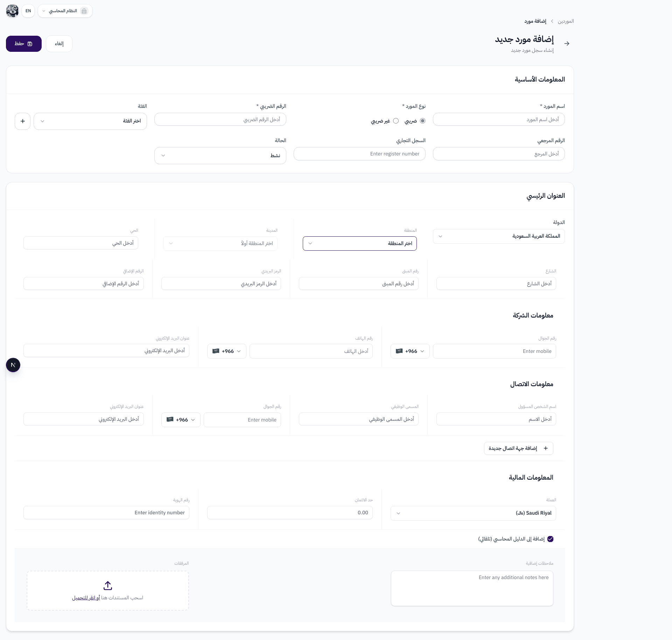The image size is (672, 640).
Task: Go to الموردين in the breadcrumb
Action: click(x=566, y=21)
